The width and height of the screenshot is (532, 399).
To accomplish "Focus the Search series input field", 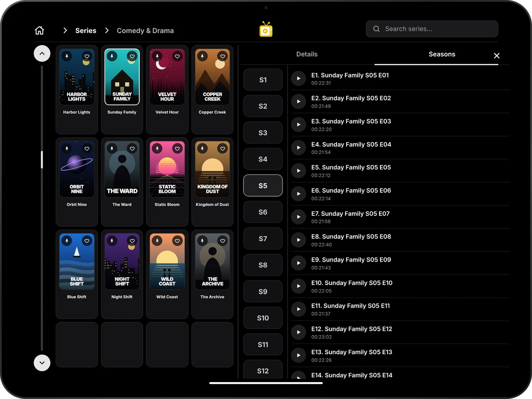I will (432, 29).
